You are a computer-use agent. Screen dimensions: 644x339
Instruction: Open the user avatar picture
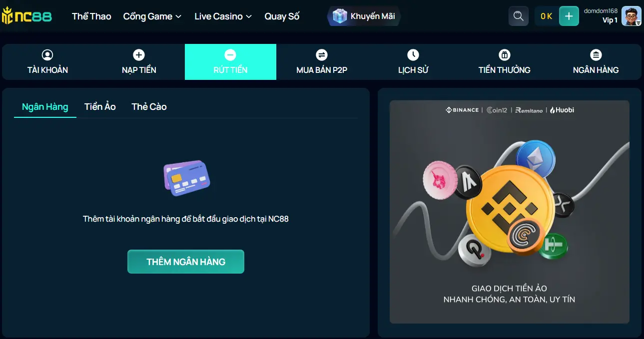coord(632,16)
